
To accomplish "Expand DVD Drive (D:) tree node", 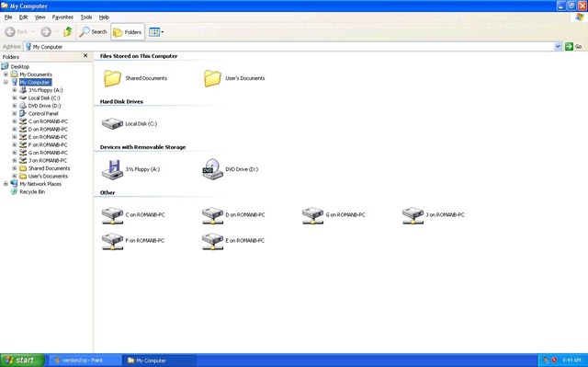I will (x=15, y=106).
